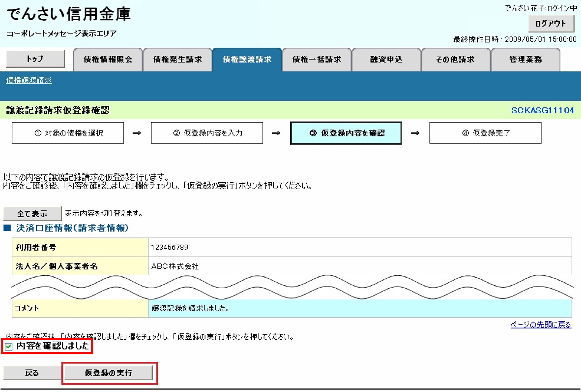Select the 融資申込 tab
The width and height of the screenshot is (581, 392).
[386, 60]
